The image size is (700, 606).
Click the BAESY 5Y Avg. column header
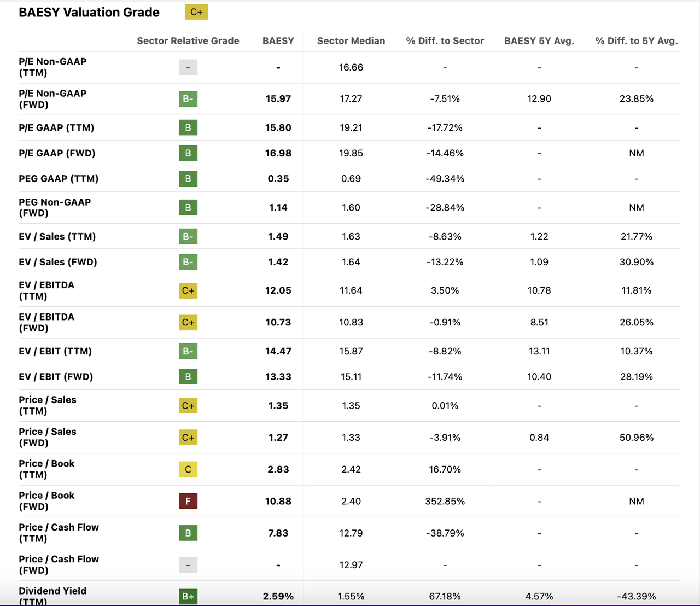(x=539, y=41)
